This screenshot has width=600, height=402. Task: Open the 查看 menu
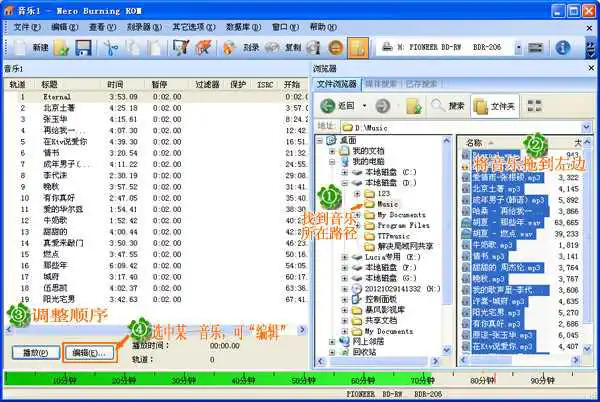click(102, 27)
